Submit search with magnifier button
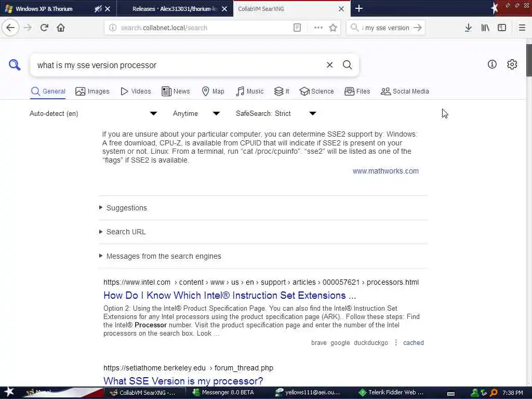The image size is (532, 399). point(347,65)
